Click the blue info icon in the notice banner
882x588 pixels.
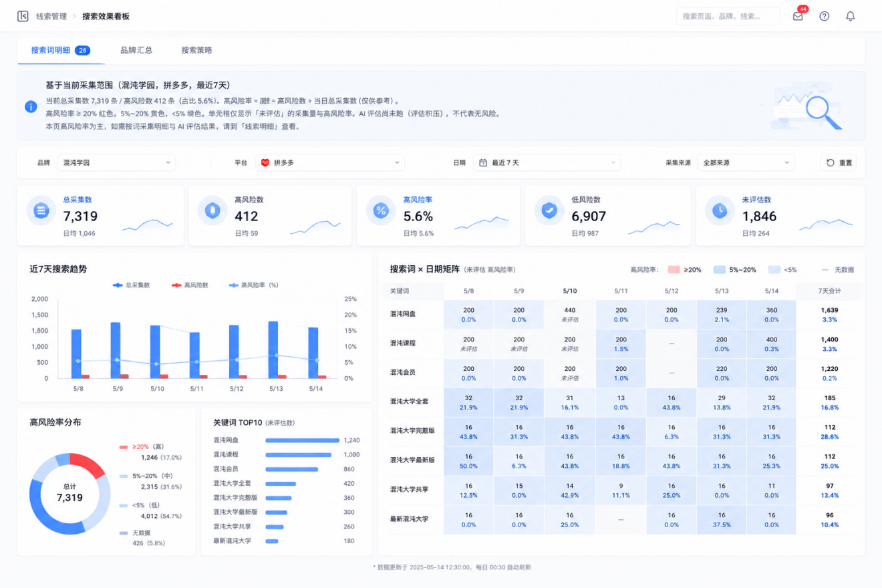click(31, 107)
